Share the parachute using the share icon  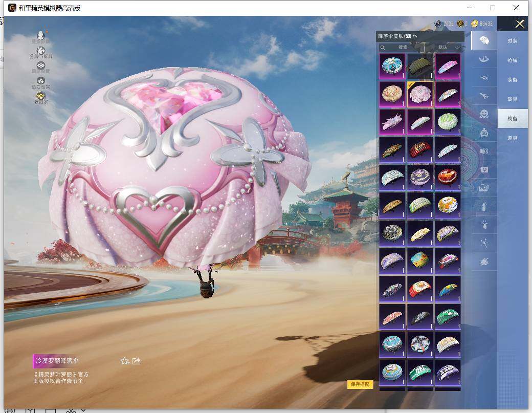(x=137, y=361)
